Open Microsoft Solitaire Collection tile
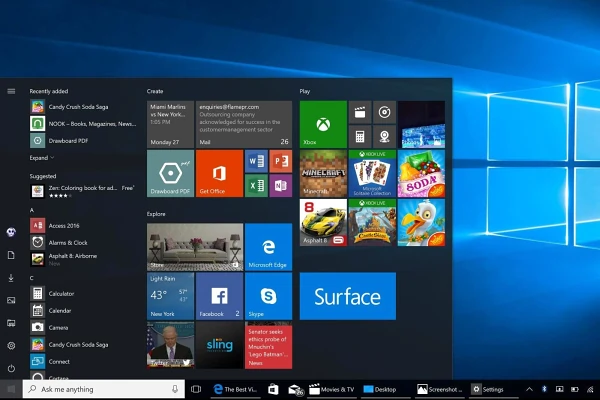 [x=372, y=173]
